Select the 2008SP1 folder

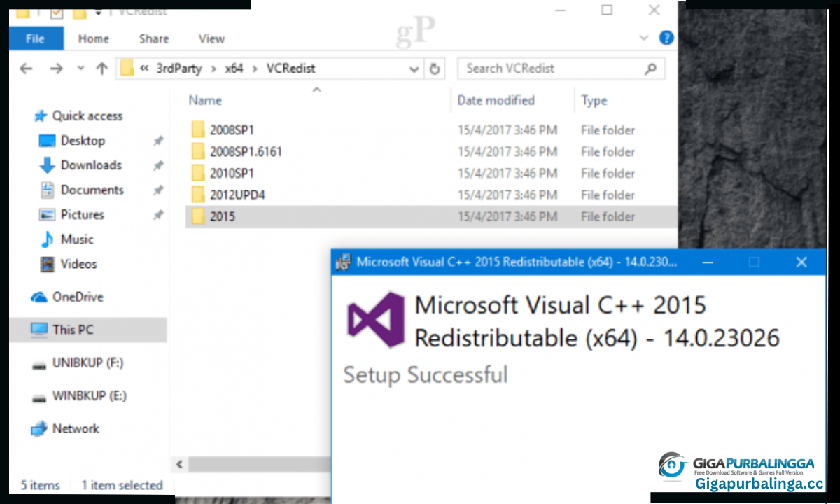click(232, 130)
